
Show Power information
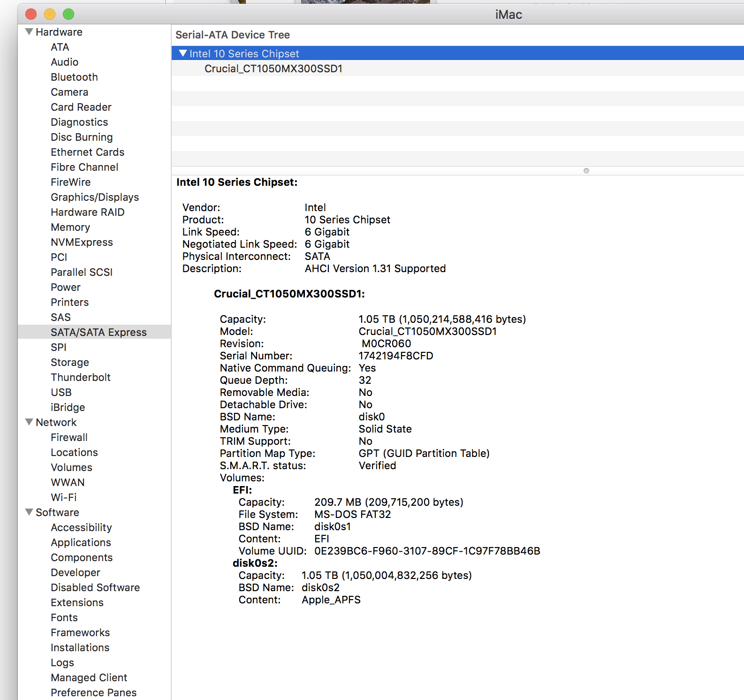point(66,287)
